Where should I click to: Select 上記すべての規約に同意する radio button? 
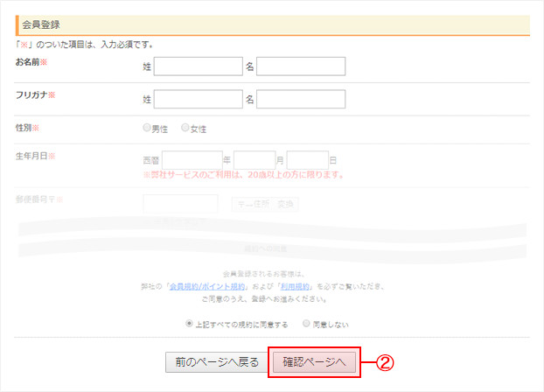point(189,324)
